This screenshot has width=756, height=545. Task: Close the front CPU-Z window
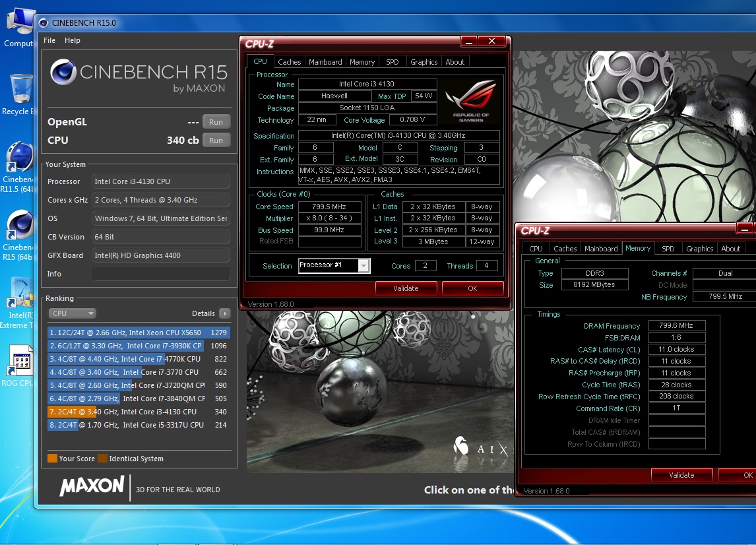491,42
